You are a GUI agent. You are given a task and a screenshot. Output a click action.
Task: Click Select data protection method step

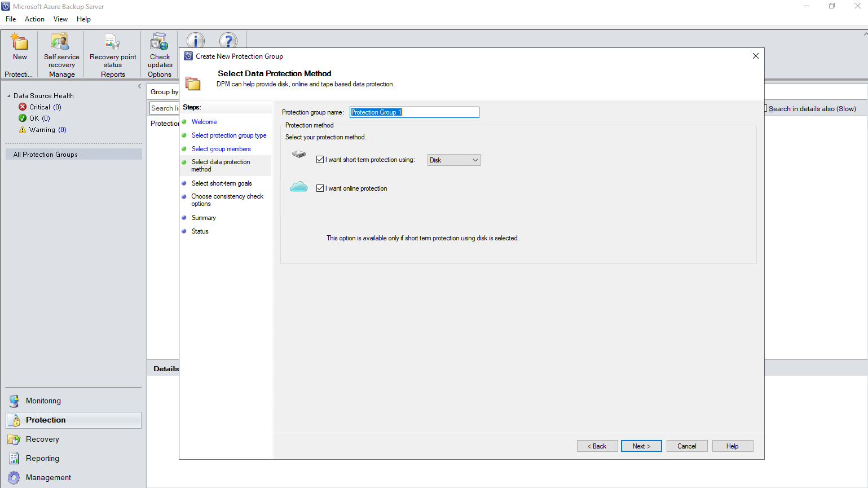221,165
